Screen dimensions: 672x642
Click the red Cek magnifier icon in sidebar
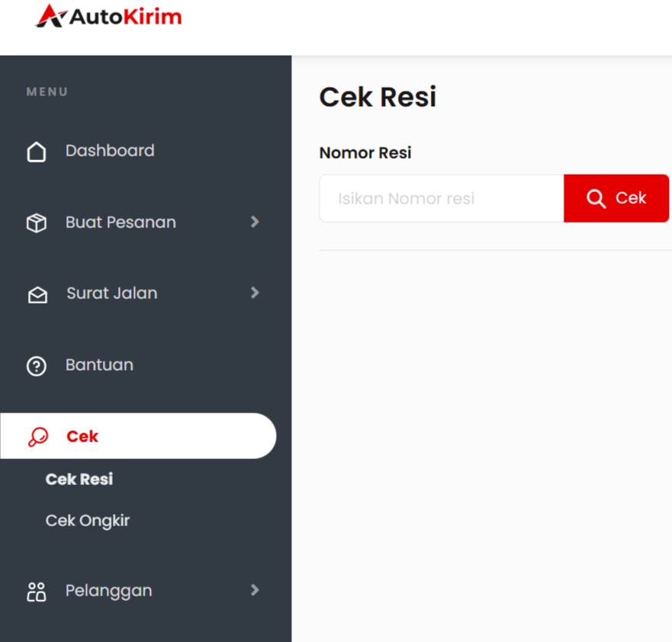(x=37, y=437)
